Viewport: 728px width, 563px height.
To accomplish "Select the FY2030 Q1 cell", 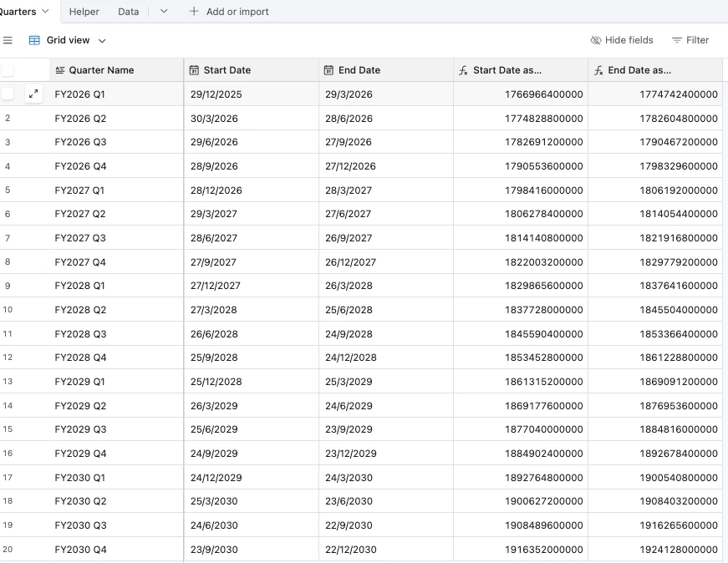I will click(116, 478).
